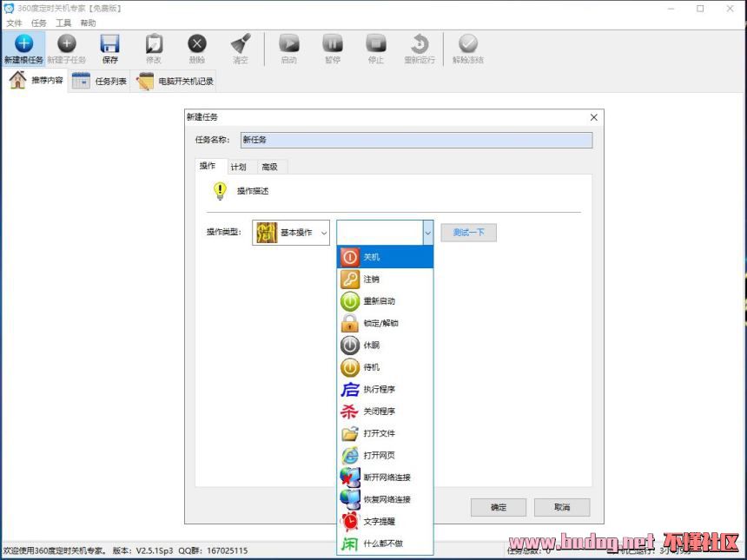Select the 锁定/解锁 padlock option
This screenshot has width=747, height=560.
click(x=385, y=323)
